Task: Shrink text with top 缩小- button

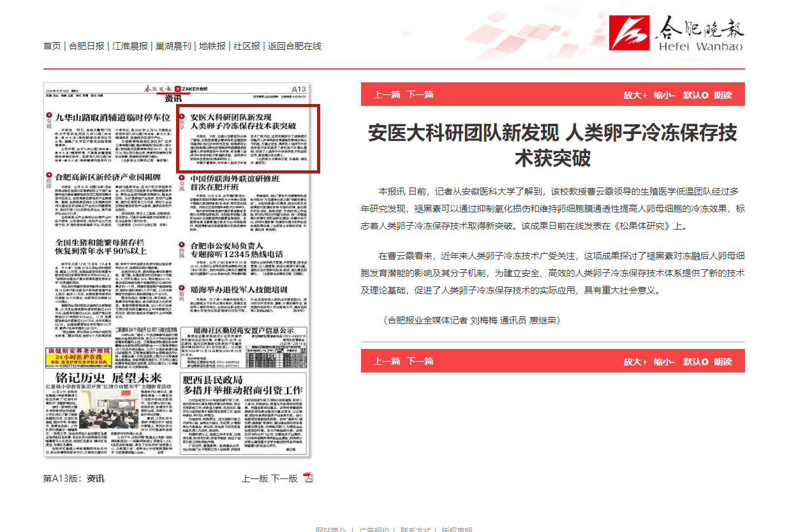Action: [x=664, y=95]
